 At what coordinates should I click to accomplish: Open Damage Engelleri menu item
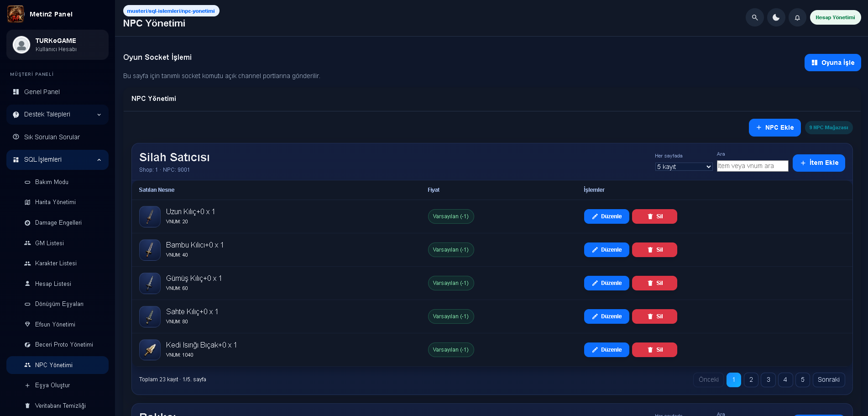pos(58,222)
